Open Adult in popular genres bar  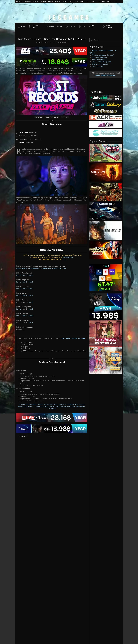pyautogui.click(x=44, y=2)
